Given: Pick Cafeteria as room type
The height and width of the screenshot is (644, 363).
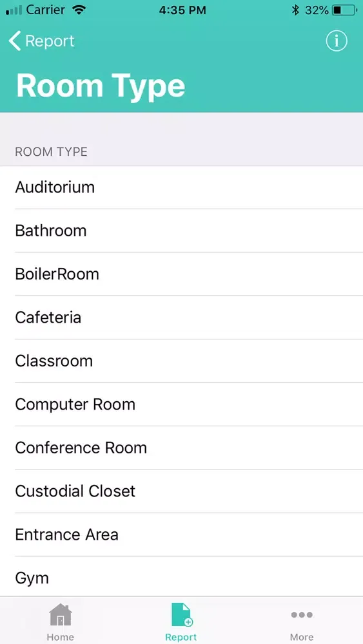Looking at the screenshot, I should [181, 317].
